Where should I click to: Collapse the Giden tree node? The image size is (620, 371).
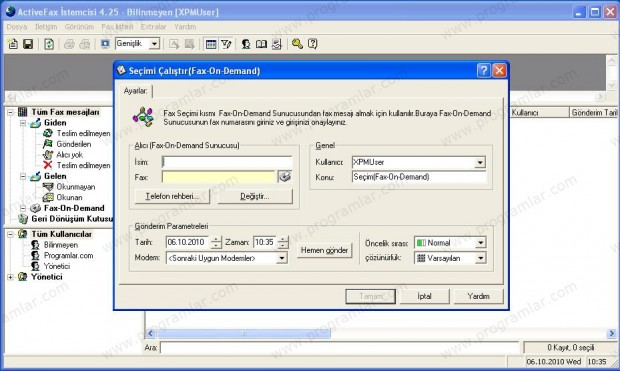[x=23, y=123]
